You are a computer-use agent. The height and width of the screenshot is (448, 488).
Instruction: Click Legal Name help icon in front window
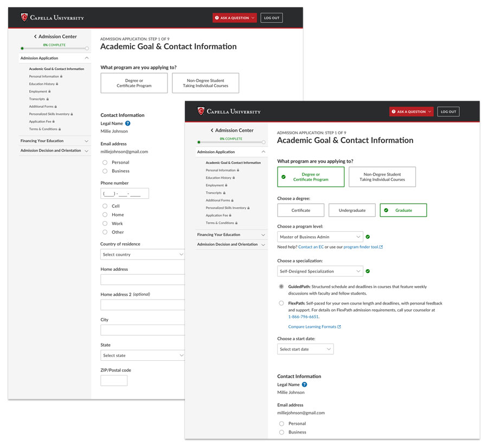(304, 385)
